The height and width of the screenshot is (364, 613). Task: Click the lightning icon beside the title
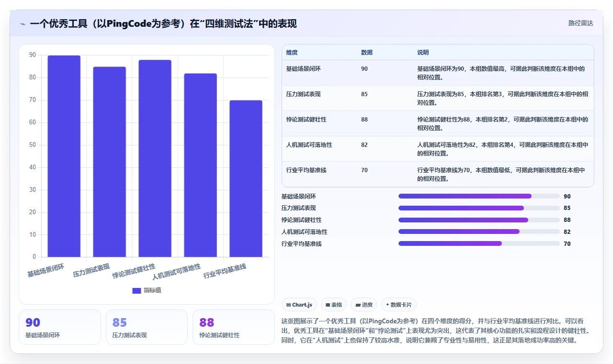23,24
